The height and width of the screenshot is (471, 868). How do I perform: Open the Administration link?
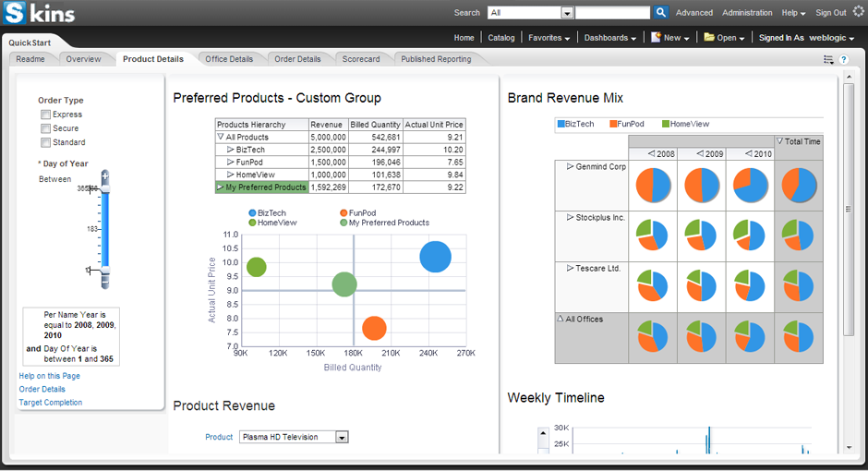click(747, 13)
